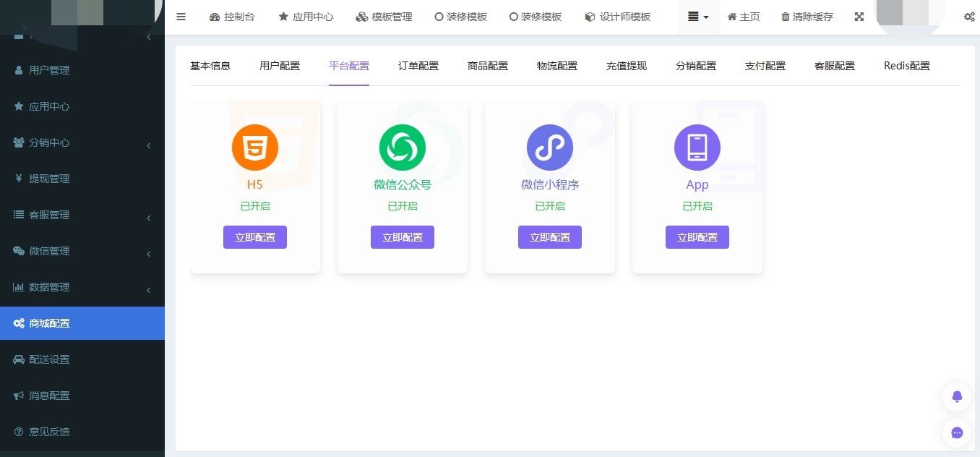Click the purple App phone icon
Screen dimensions: 980x457
[x=697, y=148]
